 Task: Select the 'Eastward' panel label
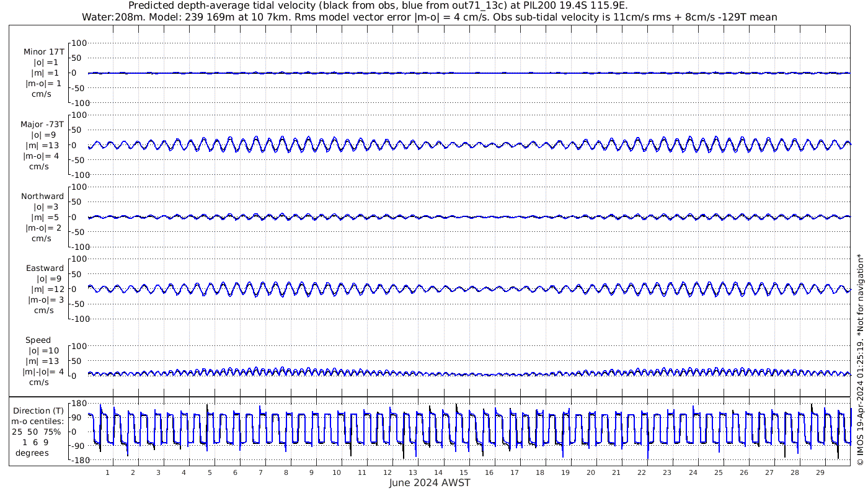pyautogui.click(x=45, y=268)
